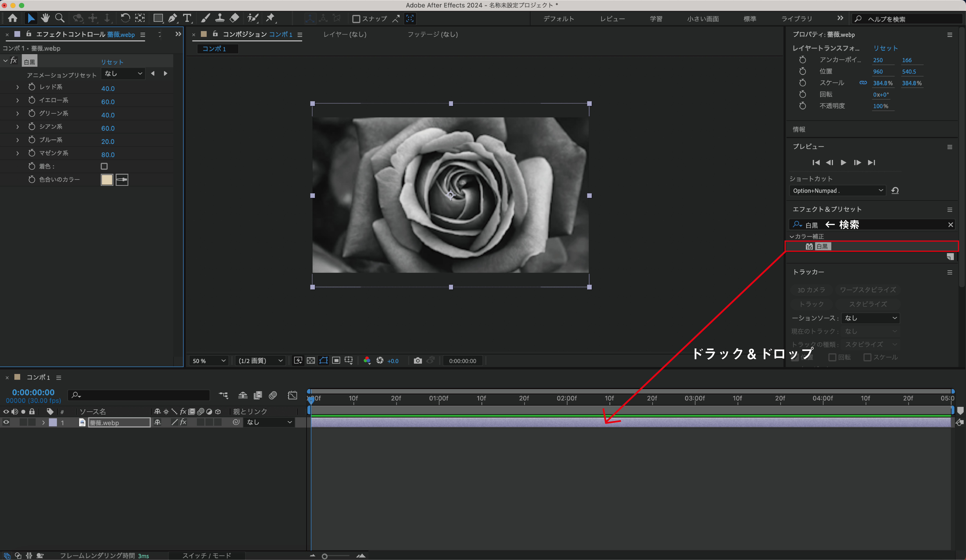Enable the スナップ checkbox
This screenshot has width=966, height=560.
(356, 18)
